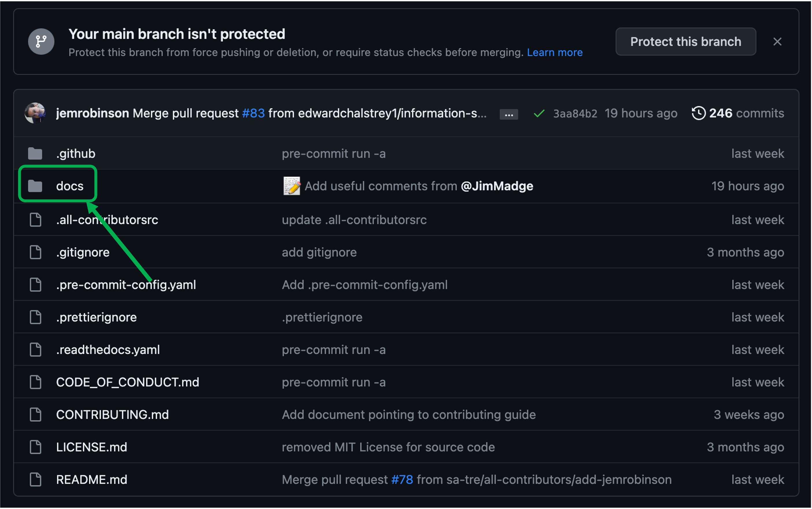Open 'update .all-contributorsrc' commit message
The width and height of the screenshot is (812, 509).
pos(354,220)
